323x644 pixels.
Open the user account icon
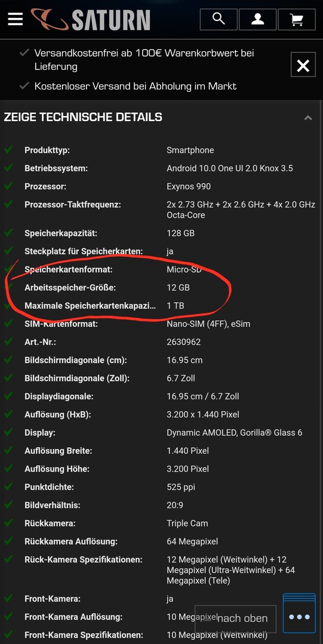257,19
